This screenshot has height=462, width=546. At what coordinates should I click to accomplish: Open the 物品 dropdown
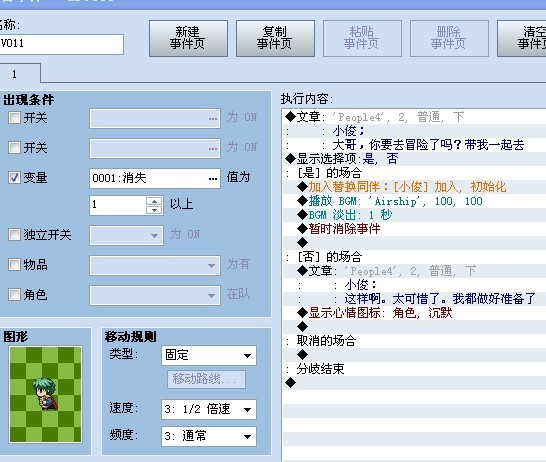pyautogui.click(x=155, y=265)
